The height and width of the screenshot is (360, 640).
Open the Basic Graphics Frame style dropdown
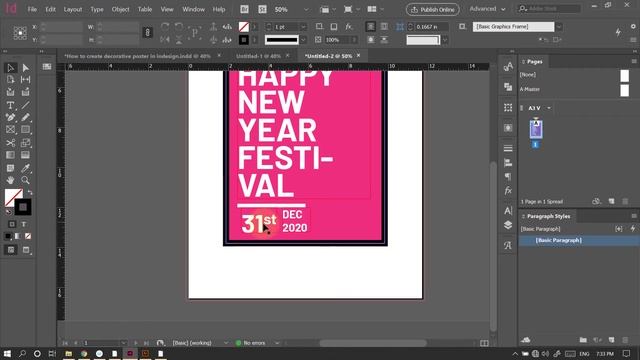click(x=559, y=27)
